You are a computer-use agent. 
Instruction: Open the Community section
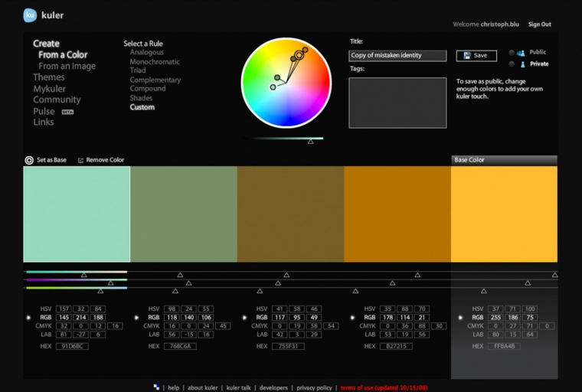57,100
